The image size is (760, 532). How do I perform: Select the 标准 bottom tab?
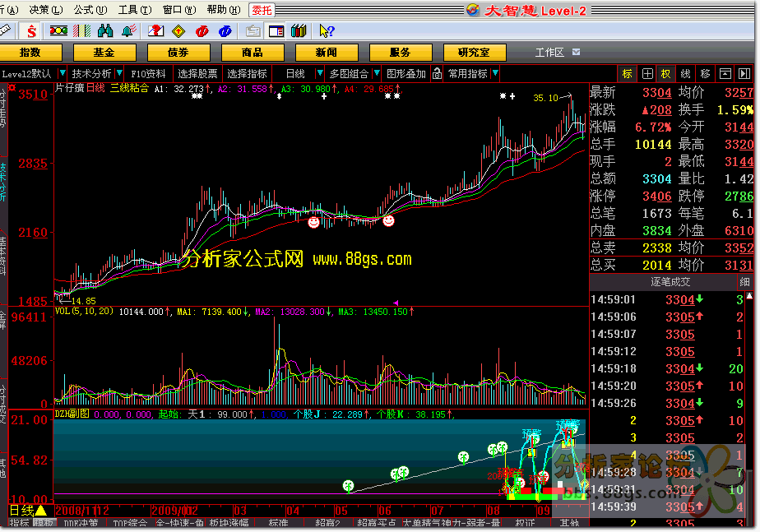coord(278,523)
